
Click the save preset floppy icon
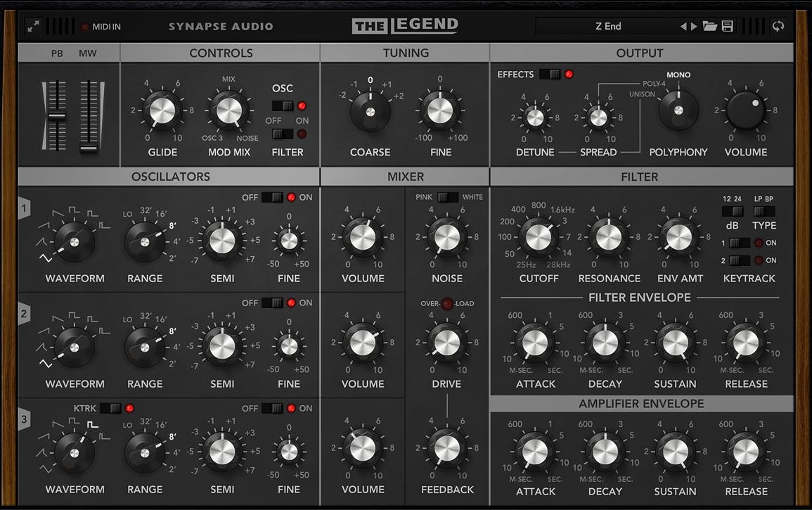tap(727, 26)
